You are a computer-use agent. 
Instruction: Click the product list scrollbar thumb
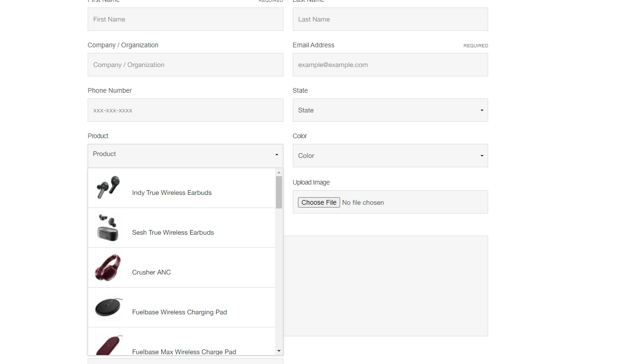point(279,192)
